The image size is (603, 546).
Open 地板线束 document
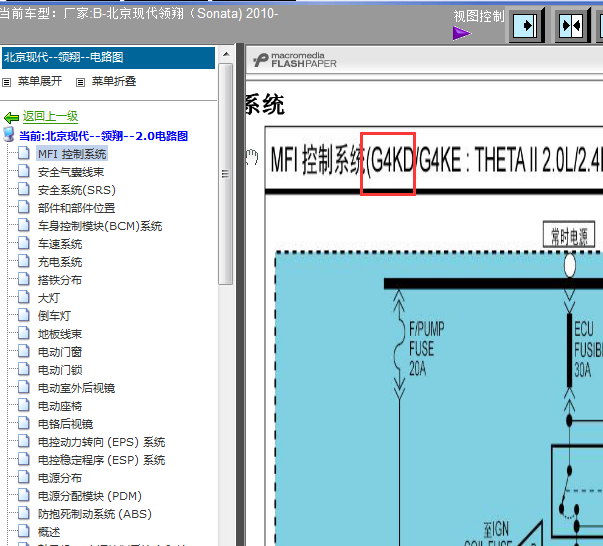[x=60, y=334]
